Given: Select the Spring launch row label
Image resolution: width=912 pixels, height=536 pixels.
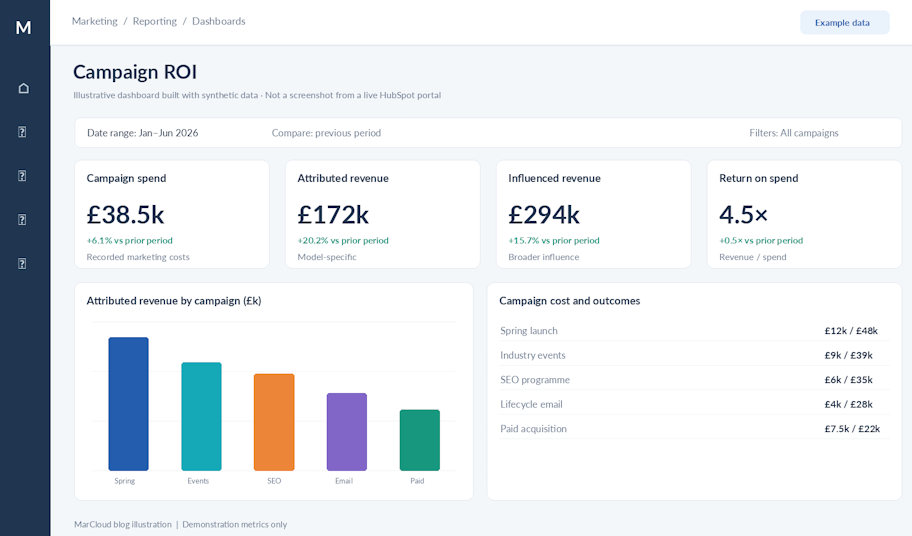Looking at the screenshot, I should coord(529,330).
